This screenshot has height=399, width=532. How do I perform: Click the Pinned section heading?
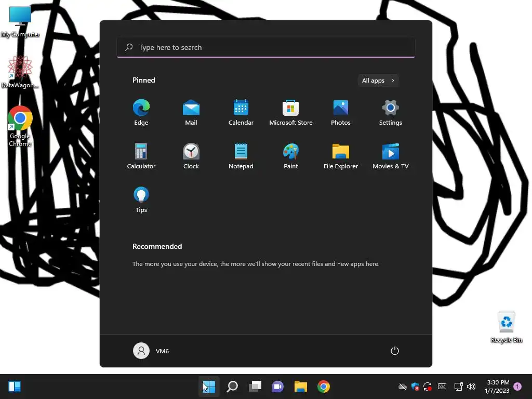click(x=143, y=80)
